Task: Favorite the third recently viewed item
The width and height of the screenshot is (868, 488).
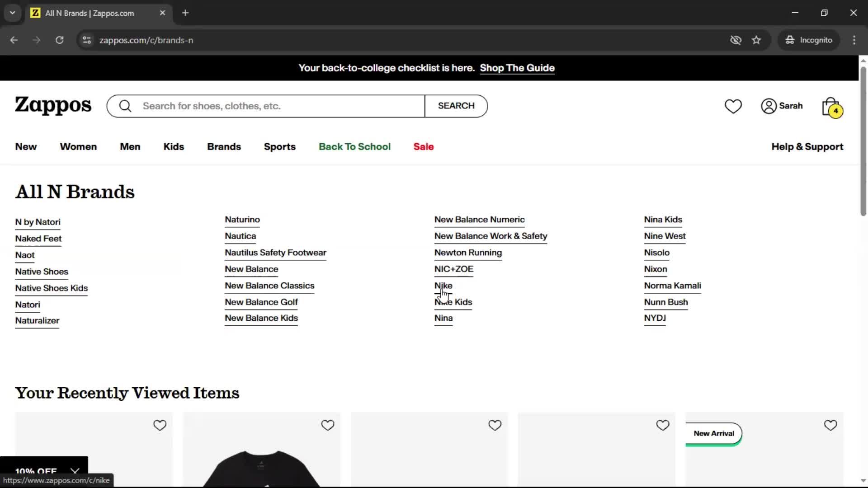Action: point(495,425)
